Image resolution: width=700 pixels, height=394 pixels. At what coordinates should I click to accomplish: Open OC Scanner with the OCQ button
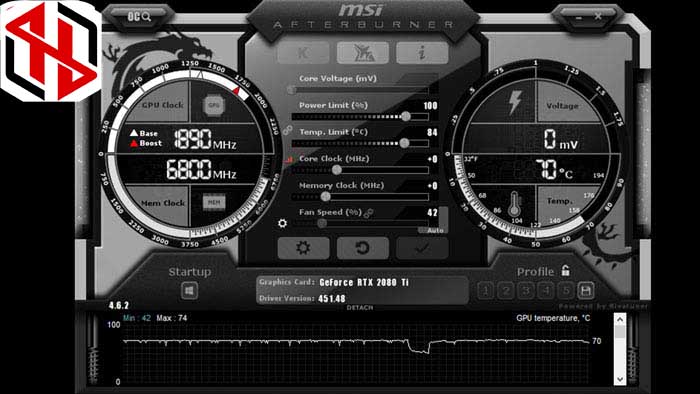coord(139,17)
